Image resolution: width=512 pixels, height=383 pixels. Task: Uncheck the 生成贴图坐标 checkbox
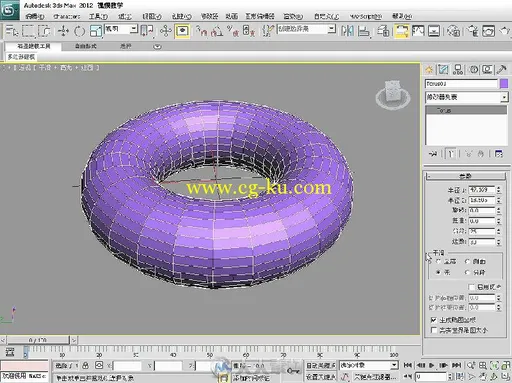click(433, 320)
